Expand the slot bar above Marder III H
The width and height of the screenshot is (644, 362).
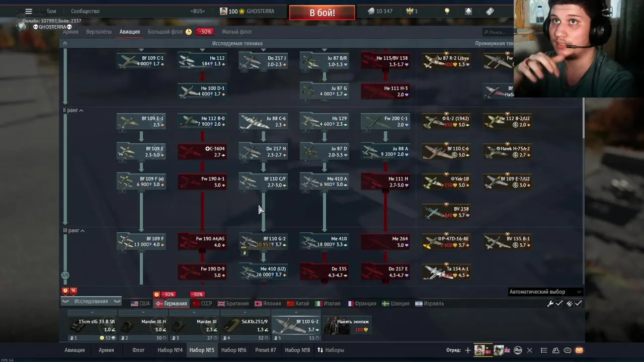point(143,312)
